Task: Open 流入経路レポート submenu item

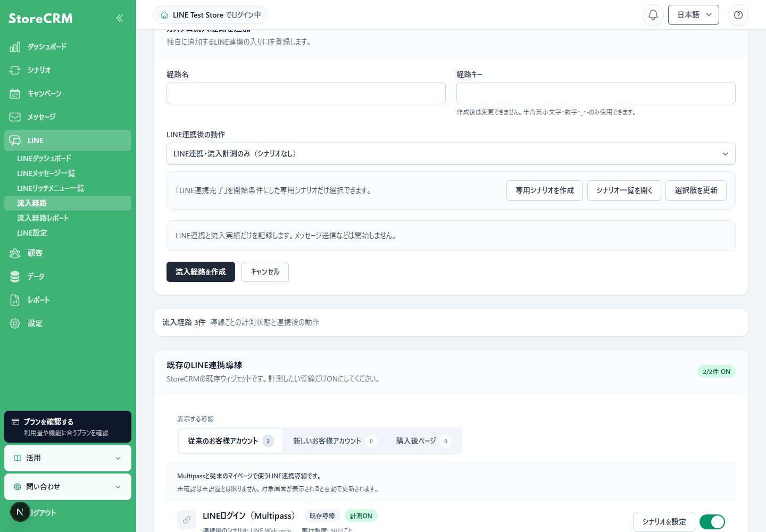Action: [x=43, y=218]
